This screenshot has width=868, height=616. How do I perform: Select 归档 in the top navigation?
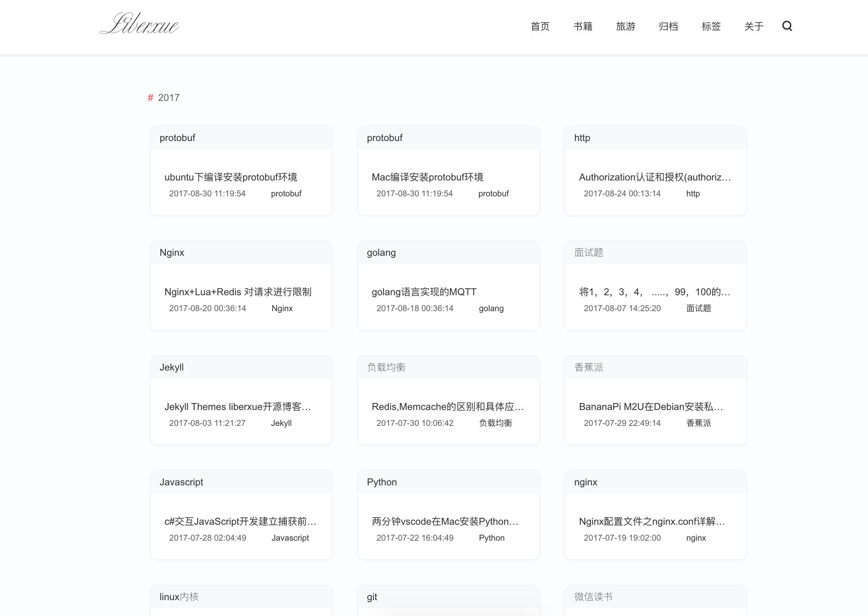668,27
